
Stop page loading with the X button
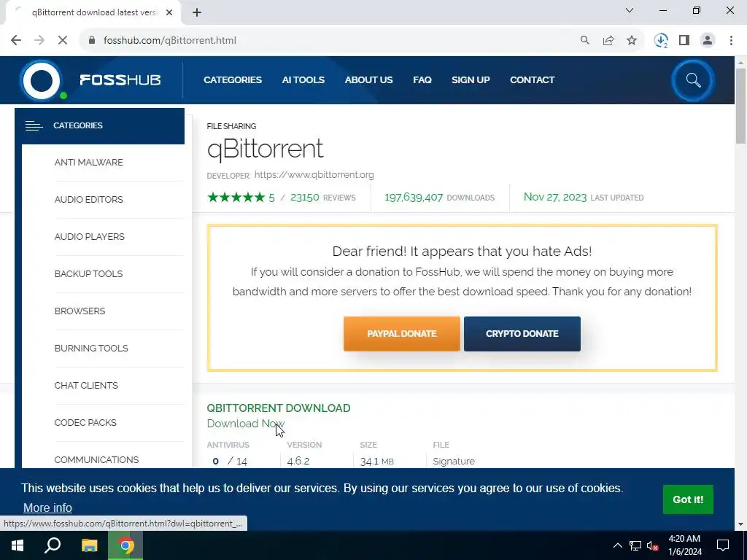[63, 41]
